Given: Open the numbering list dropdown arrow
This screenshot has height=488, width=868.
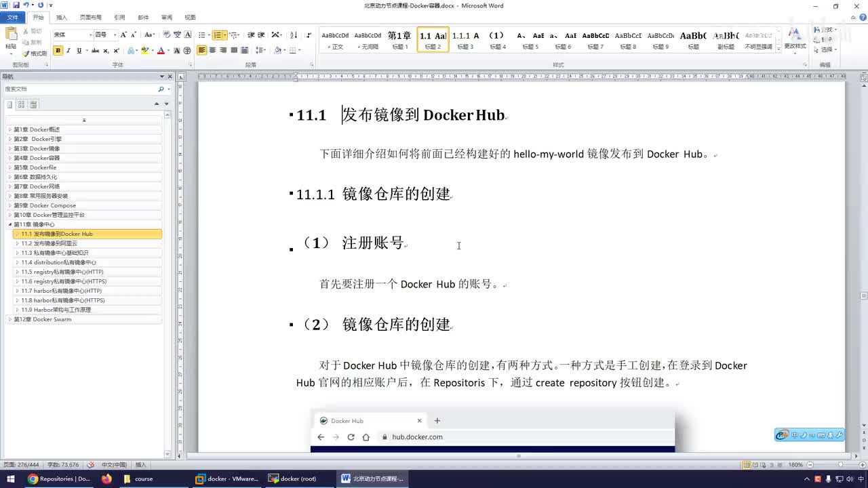Looking at the screenshot, I should [225, 35].
